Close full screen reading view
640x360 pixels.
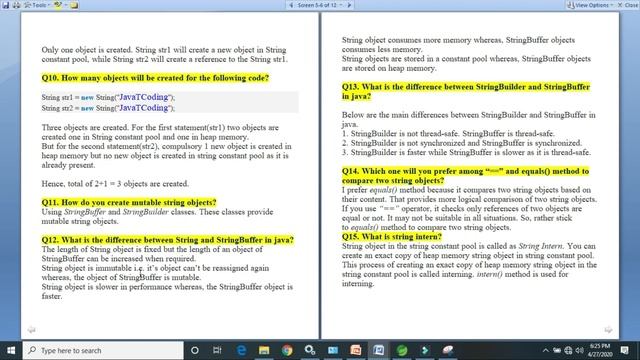(628, 5)
